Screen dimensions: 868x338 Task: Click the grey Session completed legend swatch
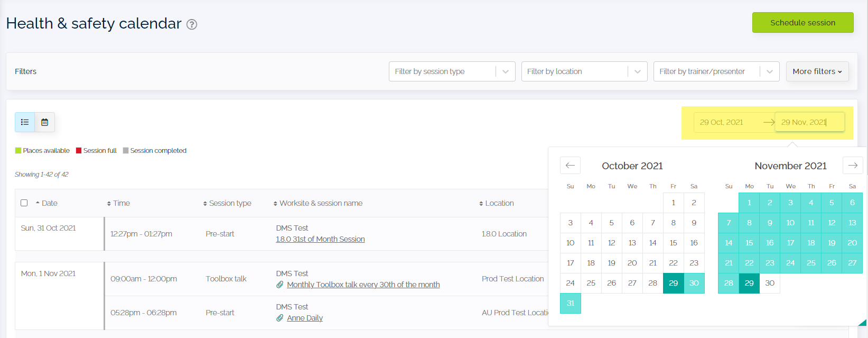pyautogui.click(x=126, y=151)
